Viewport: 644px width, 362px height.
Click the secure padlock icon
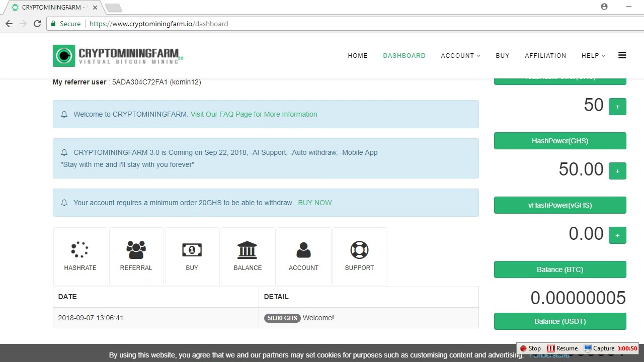pyautogui.click(x=53, y=24)
